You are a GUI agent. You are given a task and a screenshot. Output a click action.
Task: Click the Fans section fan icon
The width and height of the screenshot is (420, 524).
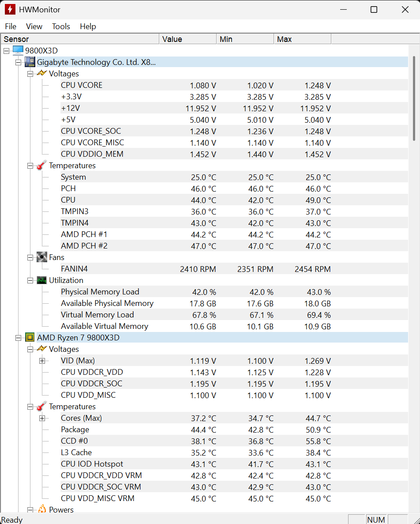coord(42,257)
